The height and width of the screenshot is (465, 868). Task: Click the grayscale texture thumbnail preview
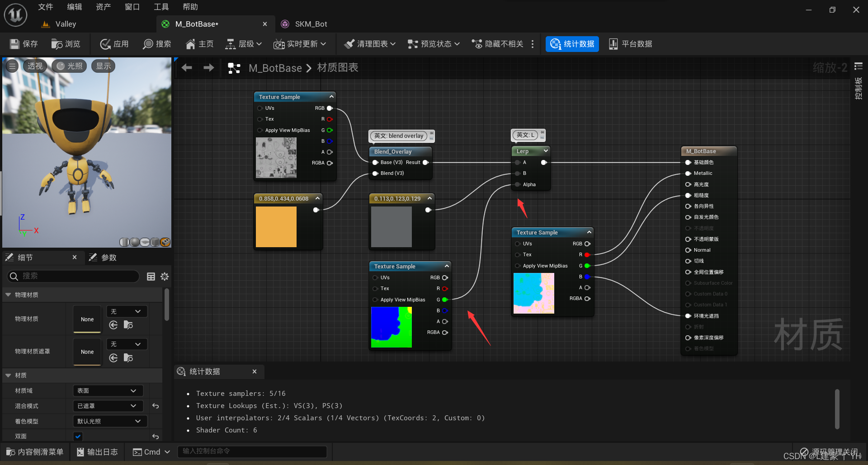pyautogui.click(x=276, y=158)
